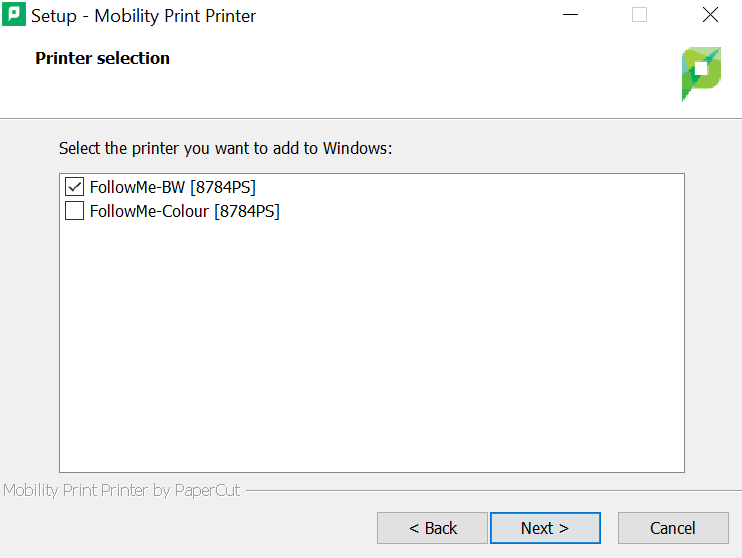
Task: Minimize the Mobility Print setup window
Action: (x=571, y=16)
